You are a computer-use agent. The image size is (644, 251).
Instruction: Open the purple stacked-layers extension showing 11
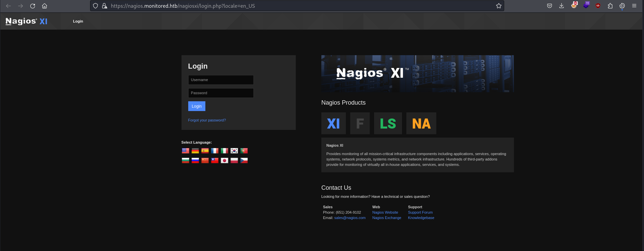(x=586, y=5)
